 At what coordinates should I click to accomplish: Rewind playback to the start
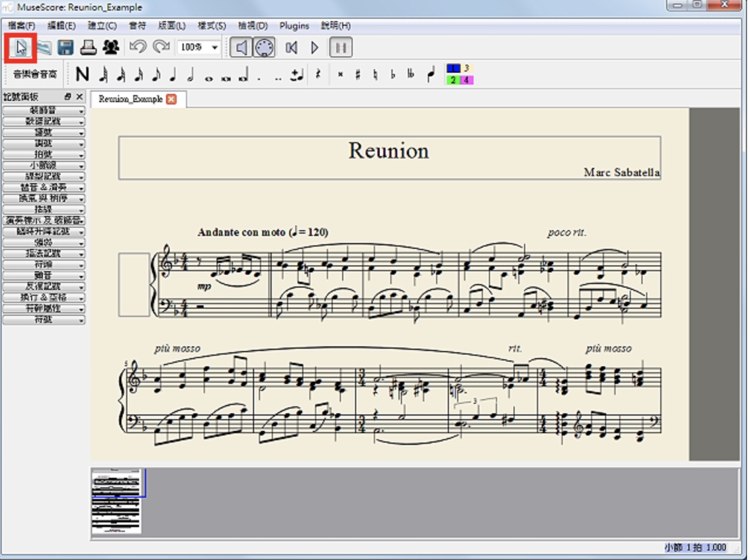click(292, 48)
